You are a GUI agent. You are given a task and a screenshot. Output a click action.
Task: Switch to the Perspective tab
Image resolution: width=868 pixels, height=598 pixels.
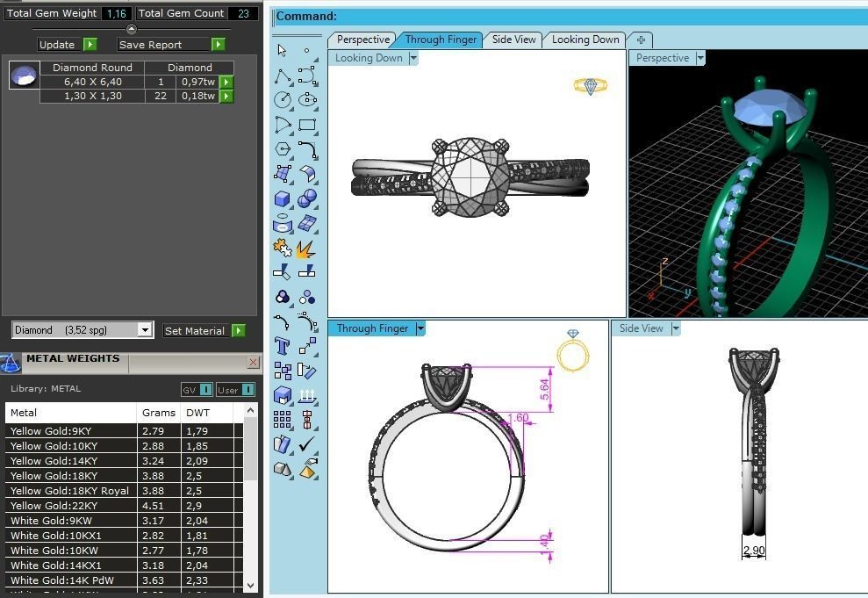click(x=362, y=40)
